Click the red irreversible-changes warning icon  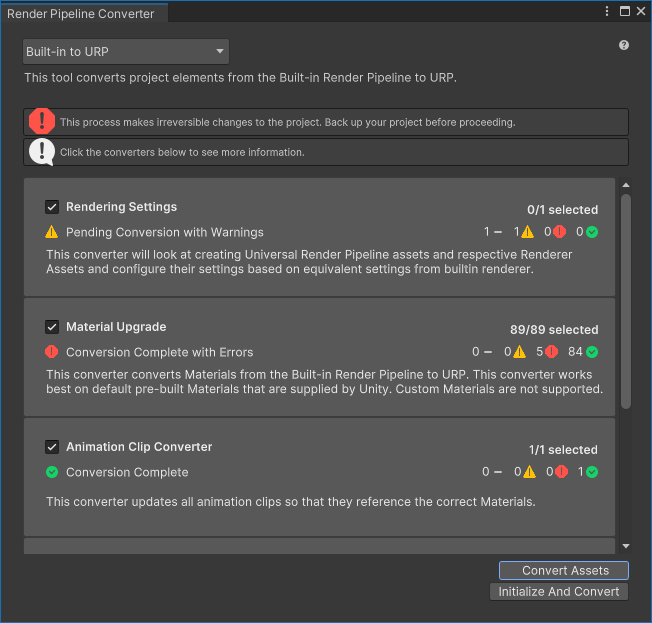[x=42, y=122]
